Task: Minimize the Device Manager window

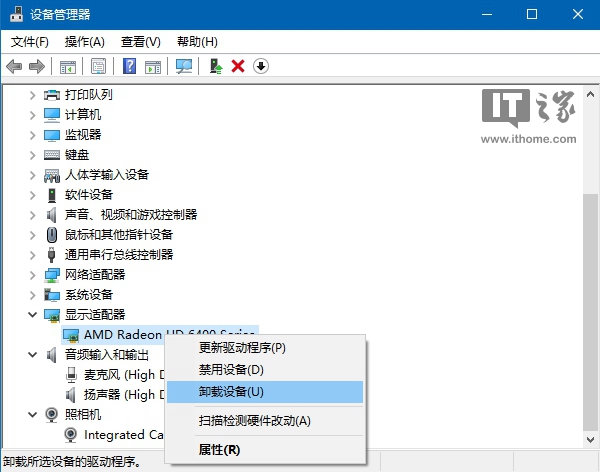Action: coord(487,15)
